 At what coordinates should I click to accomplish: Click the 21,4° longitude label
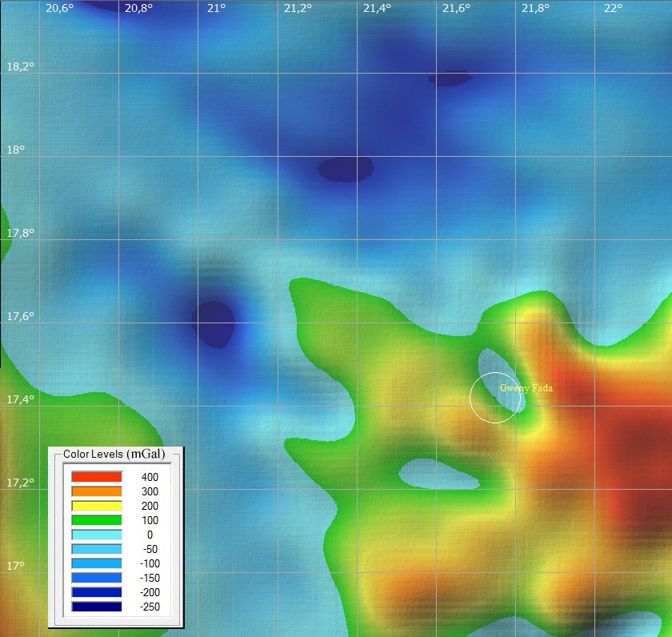pos(377,8)
